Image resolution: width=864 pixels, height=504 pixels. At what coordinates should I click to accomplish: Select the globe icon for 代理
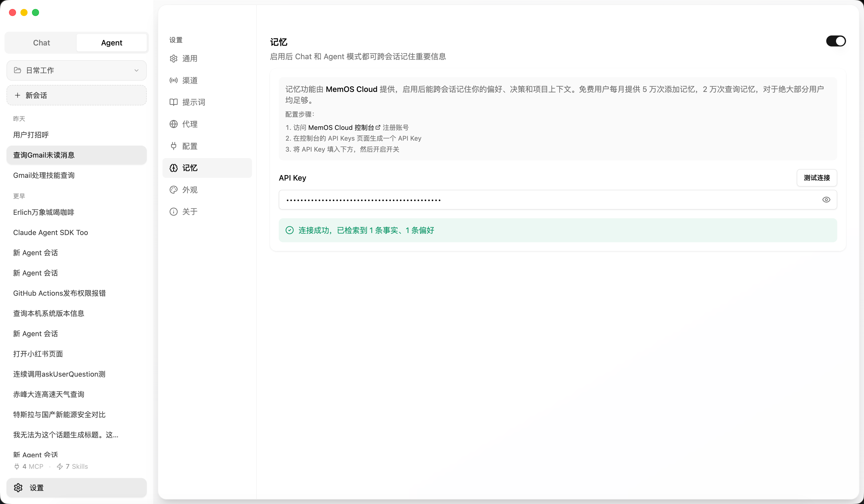(x=173, y=124)
